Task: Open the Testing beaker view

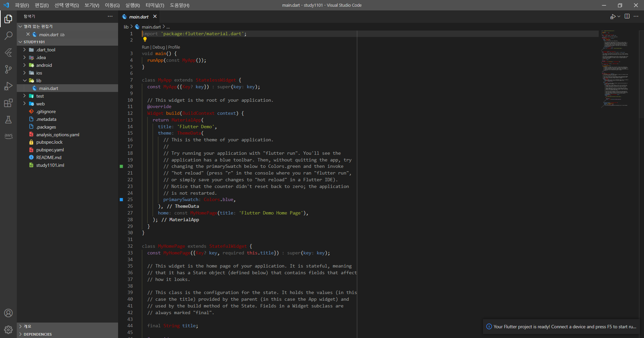Action: coord(8,119)
